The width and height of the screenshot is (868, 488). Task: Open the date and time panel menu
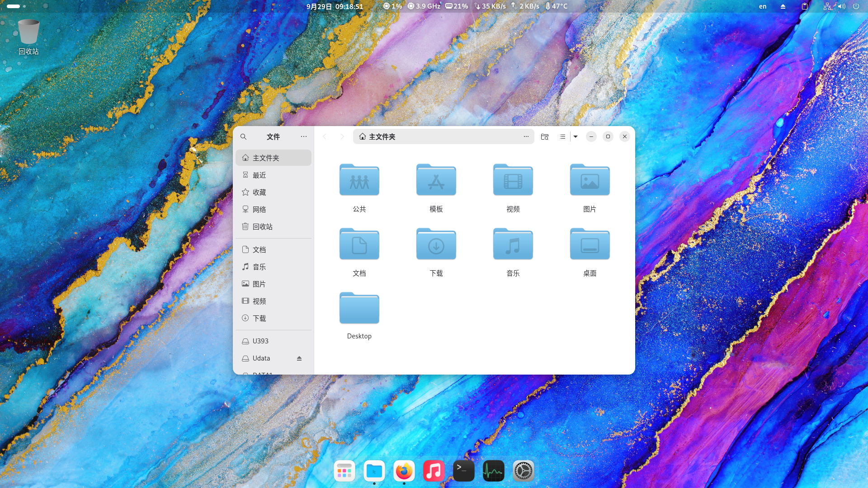pos(335,6)
